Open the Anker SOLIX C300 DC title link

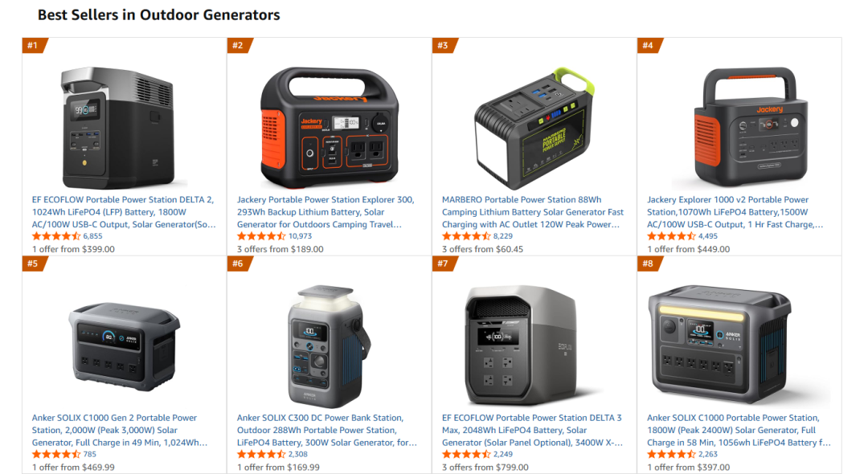[326, 431]
